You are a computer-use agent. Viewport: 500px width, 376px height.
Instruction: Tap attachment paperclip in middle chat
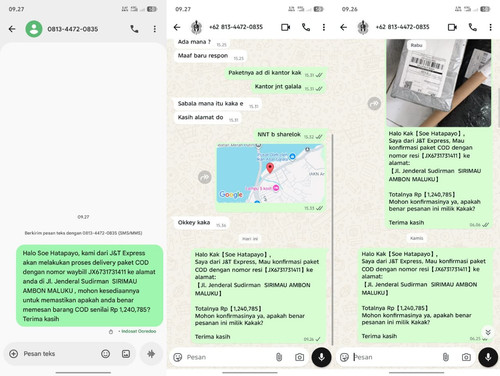click(279, 357)
